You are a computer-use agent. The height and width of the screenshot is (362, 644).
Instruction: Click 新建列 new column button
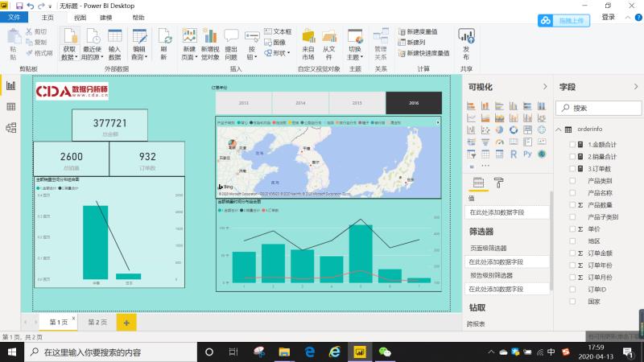click(411, 43)
